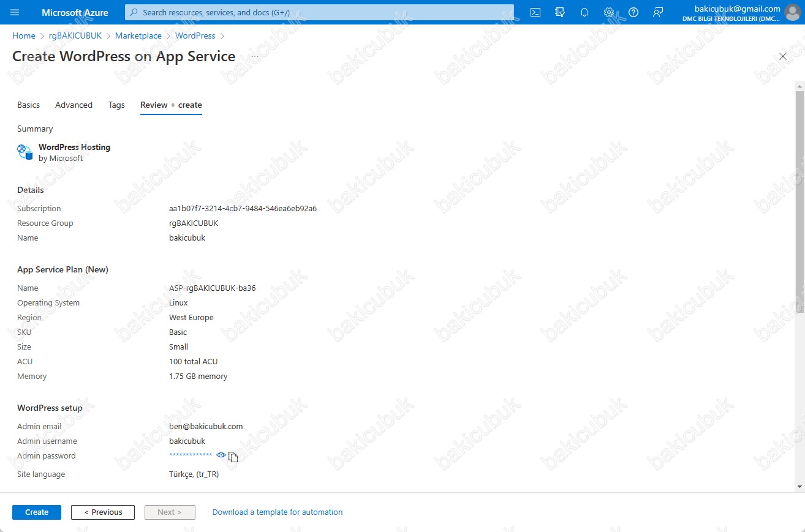Open the ellipsis menu beside the page title
805x532 pixels.
point(255,56)
